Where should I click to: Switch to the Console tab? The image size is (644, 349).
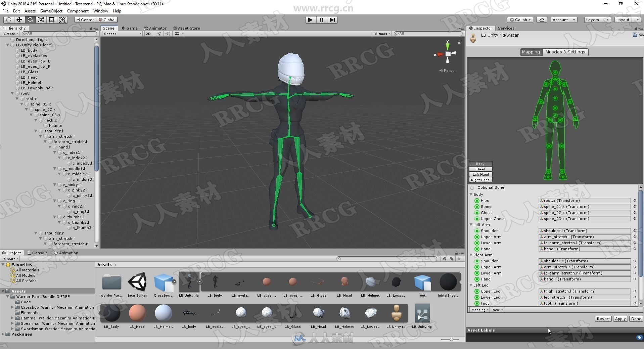(38, 253)
